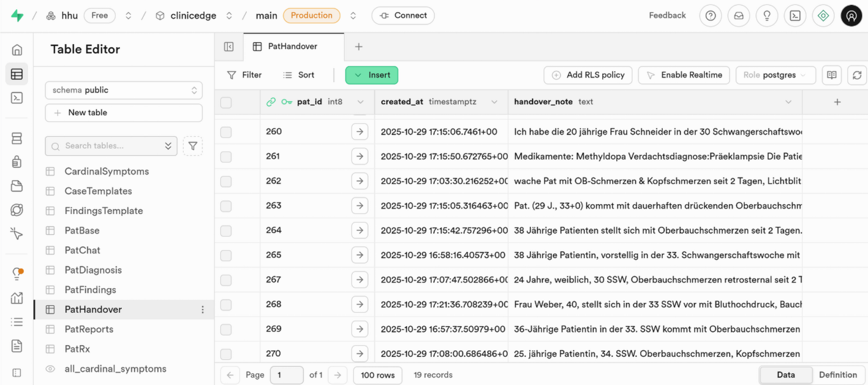The height and width of the screenshot is (385, 868).
Task: Expand the handover_note column menu
Action: tap(788, 102)
